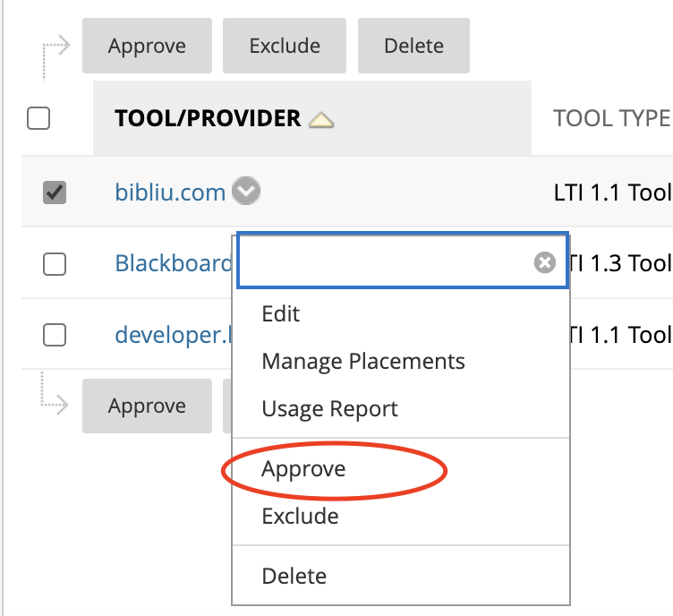Collapse the bibliu.com chevron menu

[246, 191]
